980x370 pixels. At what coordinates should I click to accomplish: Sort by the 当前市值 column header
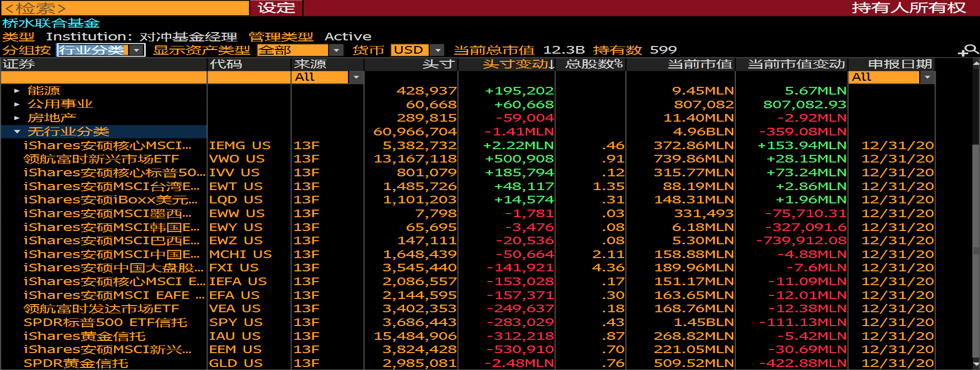click(x=681, y=64)
